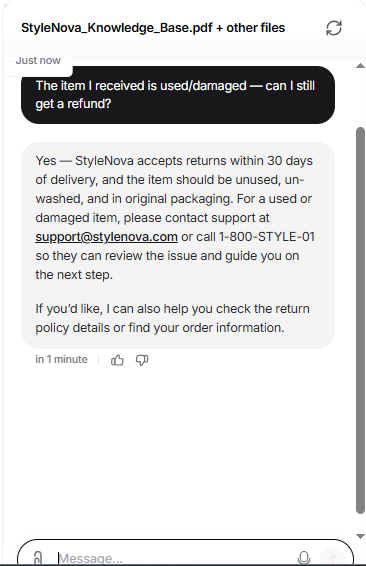Click the StyleNova_Knowledge_Base.pdf header title
Image resolution: width=366 pixels, height=566 pixels.
pos(153,28)
